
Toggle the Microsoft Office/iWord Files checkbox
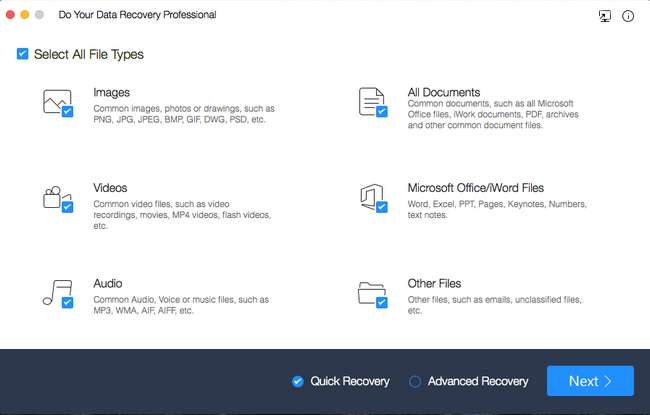point(382,207)
